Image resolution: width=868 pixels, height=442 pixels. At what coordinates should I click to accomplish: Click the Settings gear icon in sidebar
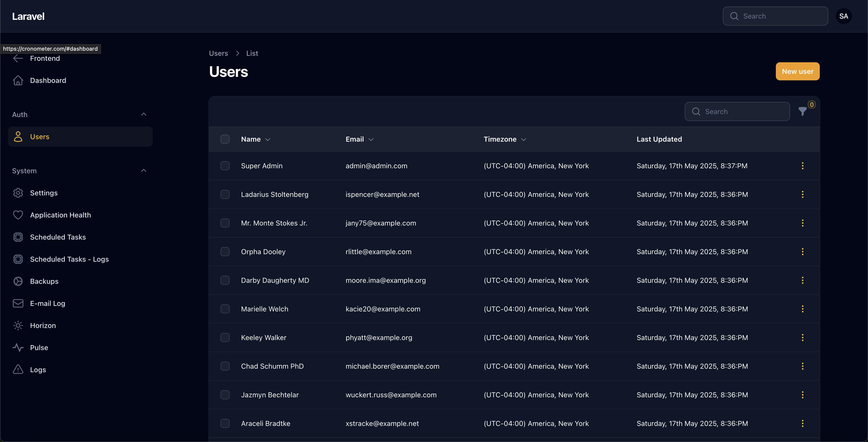tap(18, 193)
